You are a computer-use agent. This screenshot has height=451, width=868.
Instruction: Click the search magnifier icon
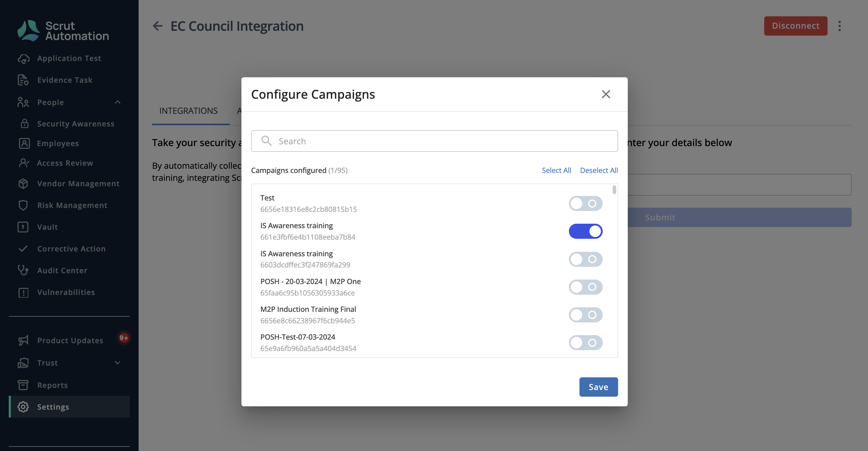266,141
